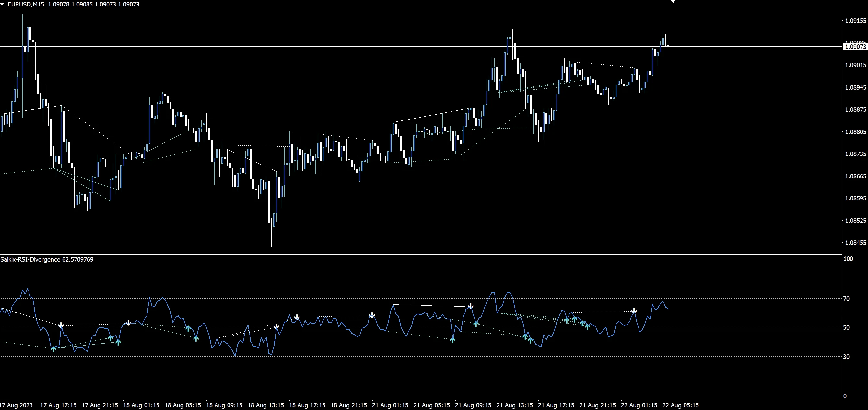Click the chart shift triangle marker

(673, 1)
